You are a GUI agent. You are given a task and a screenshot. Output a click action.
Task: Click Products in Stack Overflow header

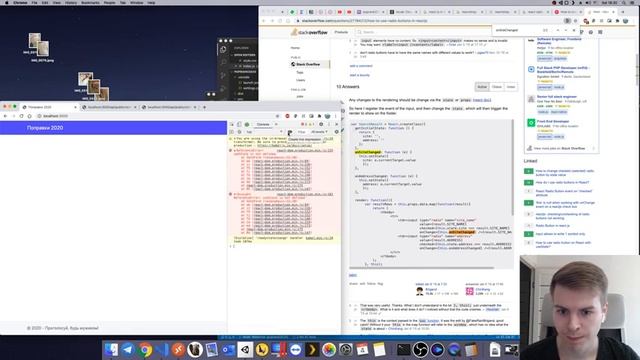[x=341, y=32]
